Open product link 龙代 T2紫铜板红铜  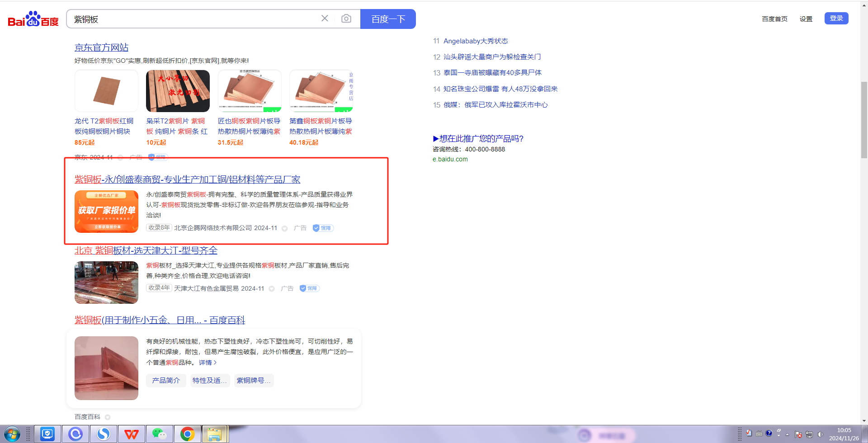point(104,126)
